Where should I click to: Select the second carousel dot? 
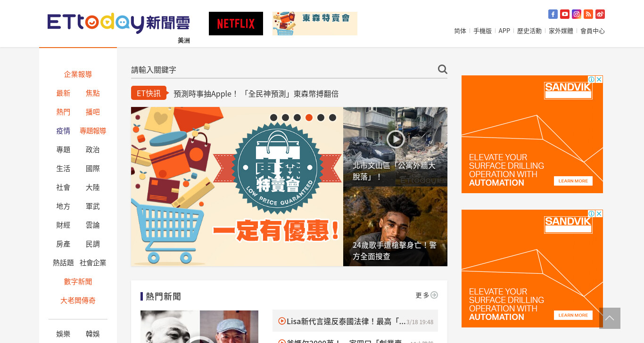(x=285, y=117)
